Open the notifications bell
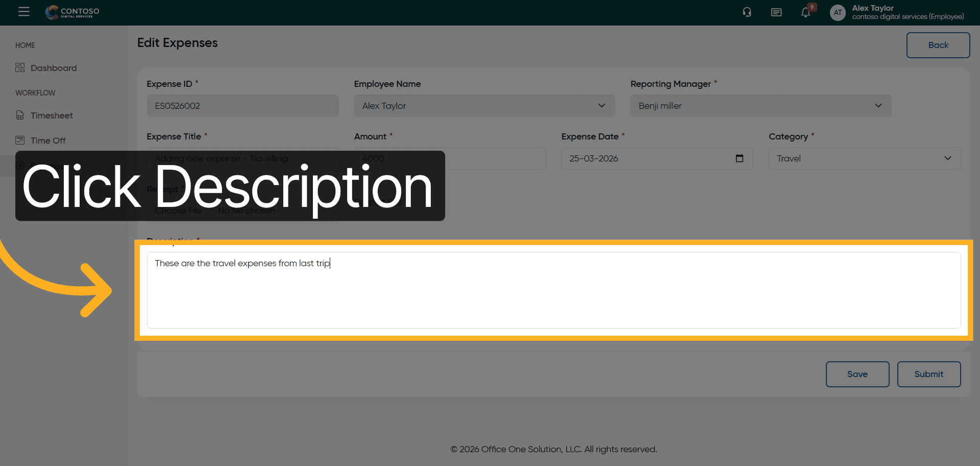 point(805,13)
